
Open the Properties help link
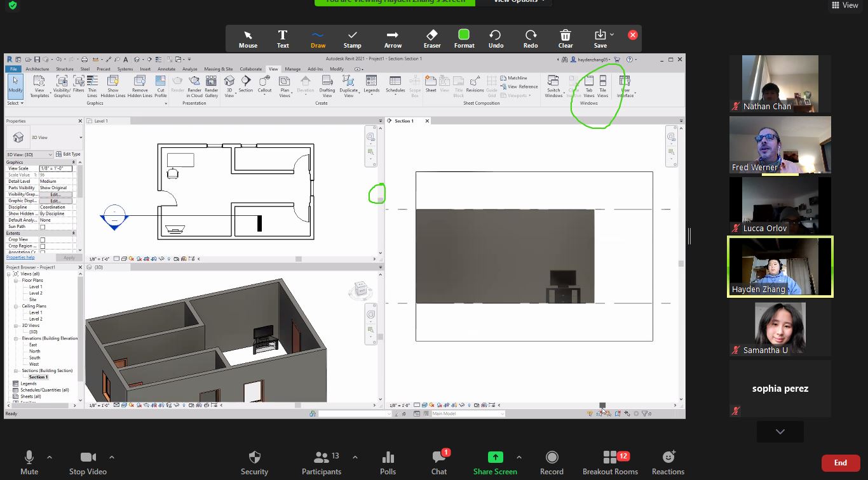(x=20, y=258)
